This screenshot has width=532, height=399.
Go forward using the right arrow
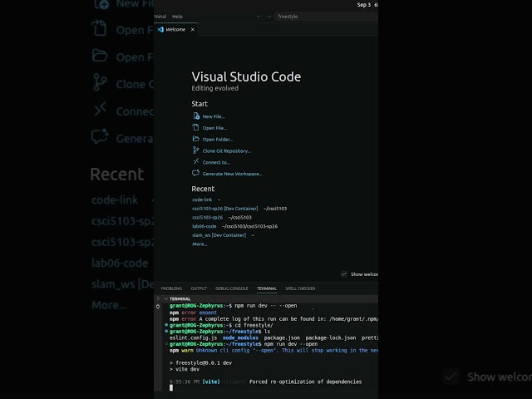pyautogui.click(x=268, y=17)
